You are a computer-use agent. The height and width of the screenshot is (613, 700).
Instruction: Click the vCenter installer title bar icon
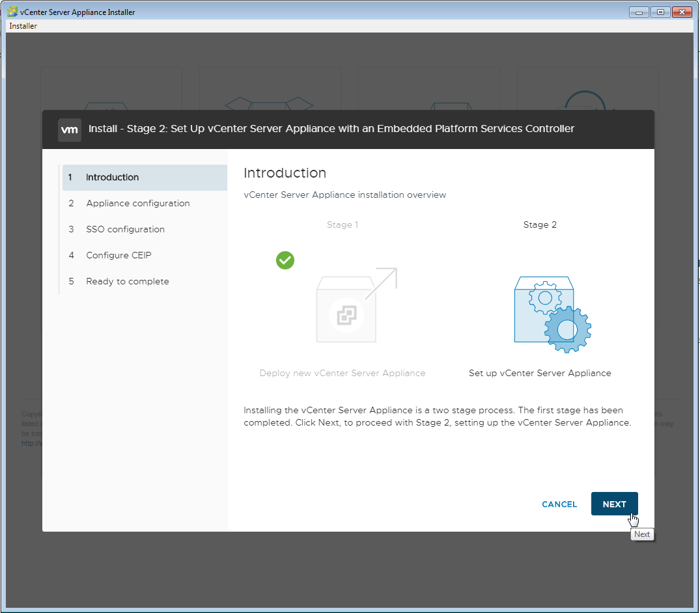(x=12, y=12)
